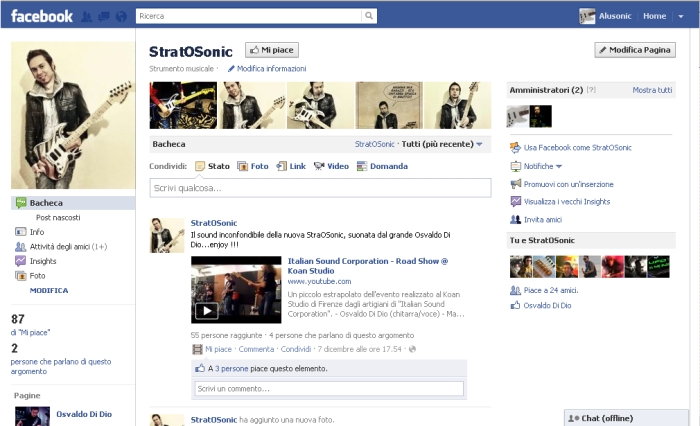Select Foto share option
700x426 pixels.
pyautogui.click(x=253, y=166)
